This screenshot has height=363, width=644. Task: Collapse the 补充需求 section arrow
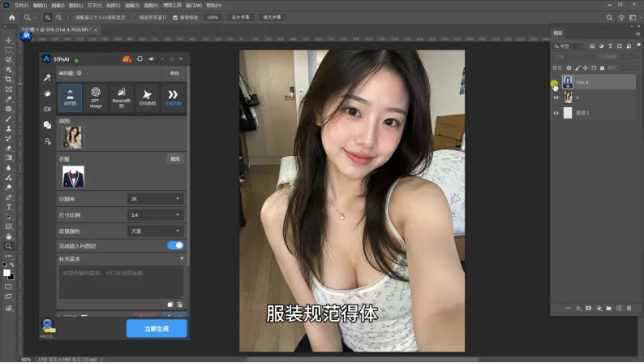[x=182, y=259]
